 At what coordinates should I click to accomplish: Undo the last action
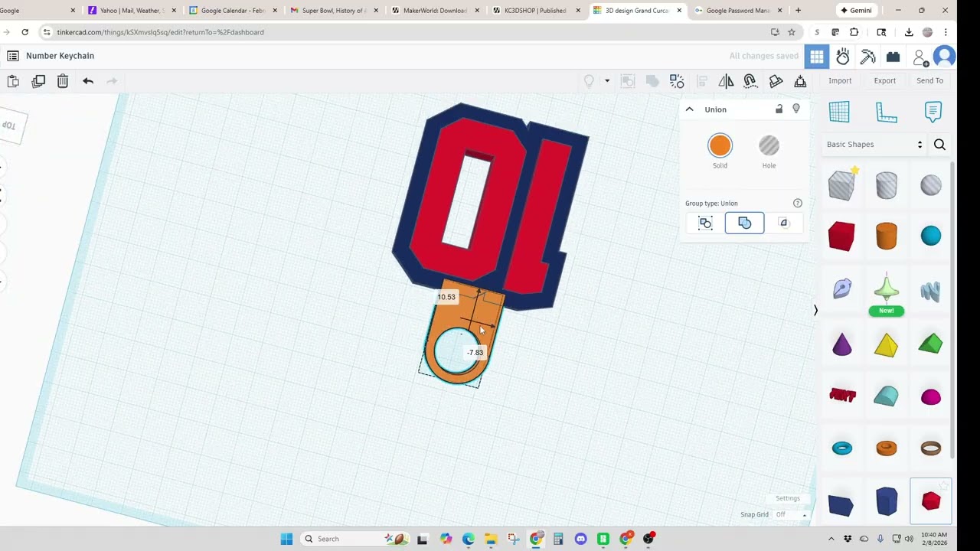[88, 81]
